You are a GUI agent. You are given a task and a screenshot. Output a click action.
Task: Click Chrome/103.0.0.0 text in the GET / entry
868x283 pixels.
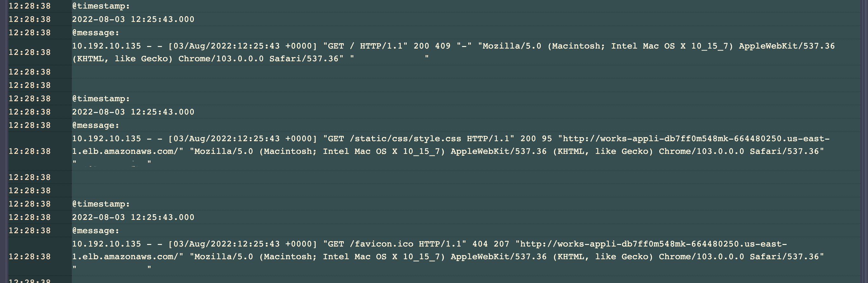click(x=221, y=59)
